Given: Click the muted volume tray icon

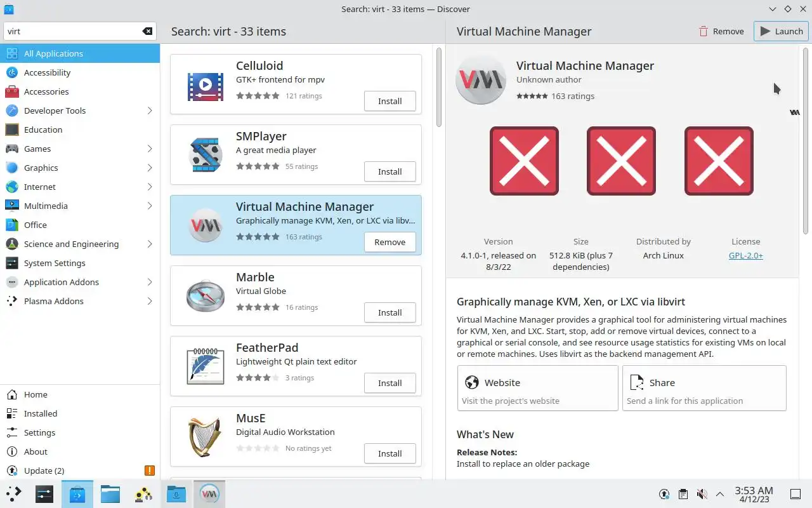Looking at the screenshot, I should point(702,494).
